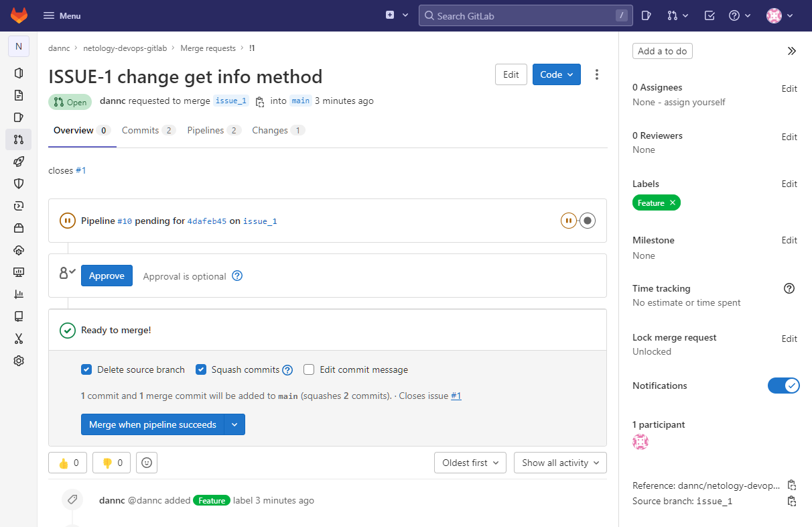Turn off the Notifications toggle switch
812x527 pixels.
coord(784,386)
